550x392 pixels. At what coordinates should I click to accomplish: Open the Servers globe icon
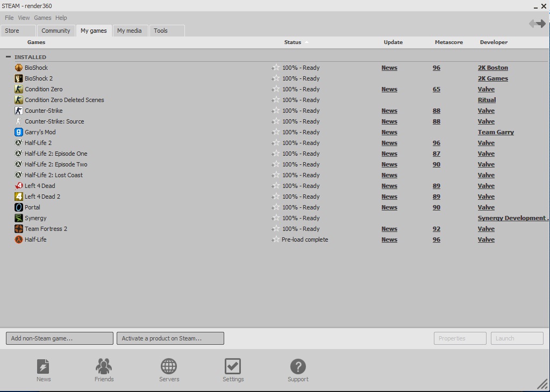(x=169, y=366)
